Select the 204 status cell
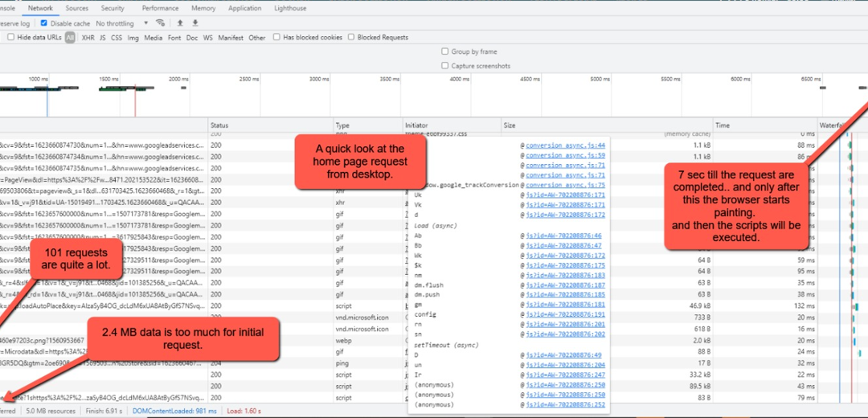The image size is (868, 418). pos(215,364)
